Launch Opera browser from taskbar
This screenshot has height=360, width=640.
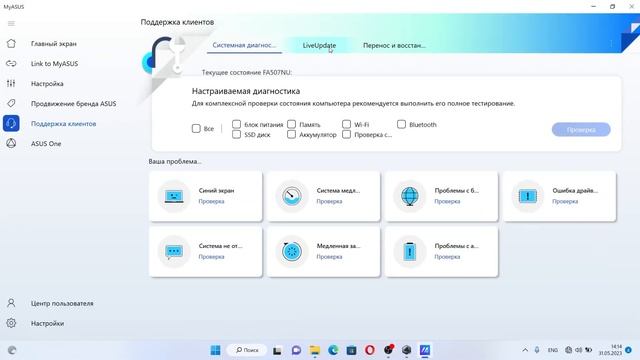(370, 350)
